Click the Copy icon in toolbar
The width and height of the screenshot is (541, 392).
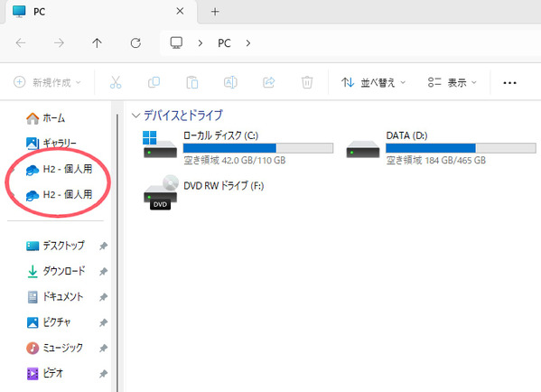[x=154, y=82]
